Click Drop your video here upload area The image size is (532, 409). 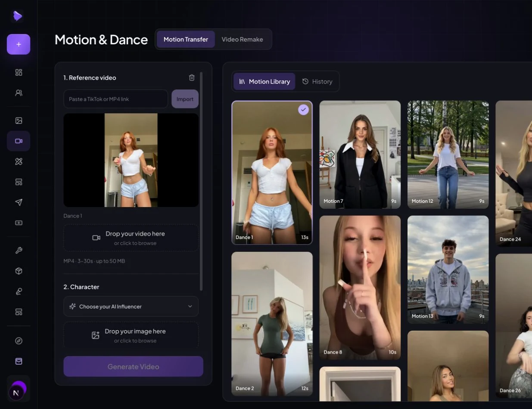point(131,238)
